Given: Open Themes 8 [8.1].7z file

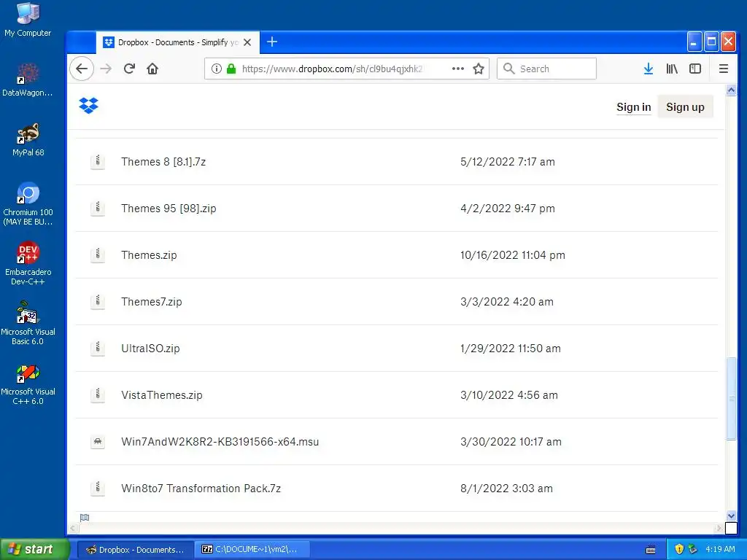Looking at the screenshot, I should 163,162.
